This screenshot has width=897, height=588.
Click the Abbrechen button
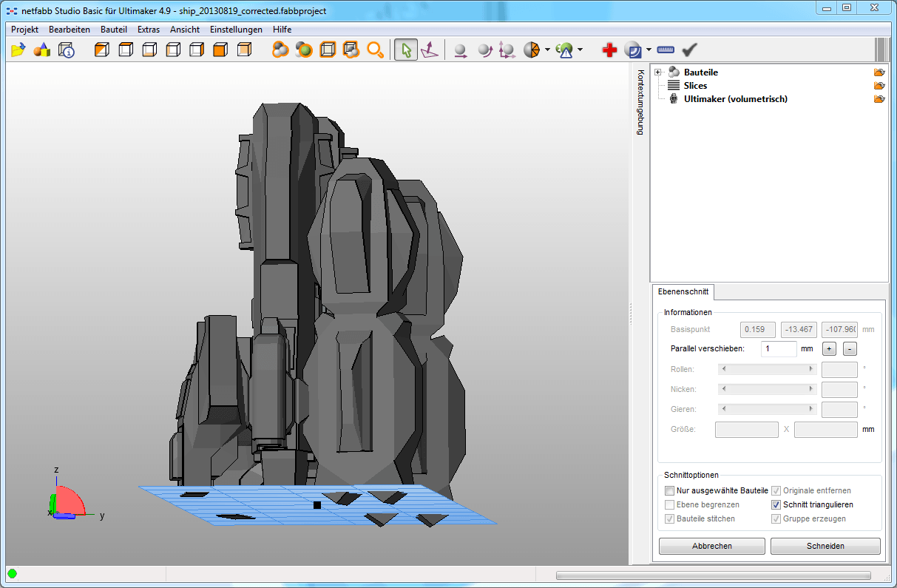pyautogui.click(x=711, y=546)
